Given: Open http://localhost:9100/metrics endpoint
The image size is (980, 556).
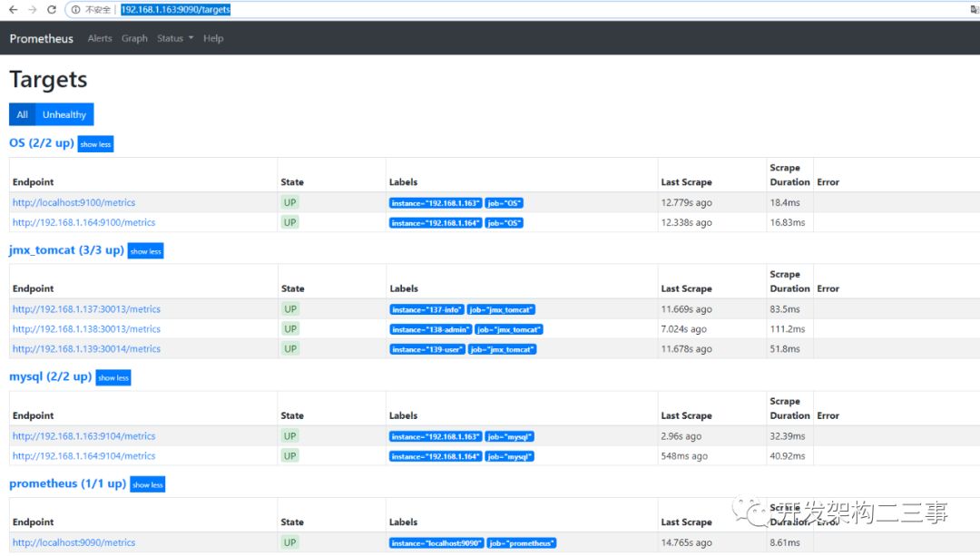Looking at the screenshot, I should click(73, 202).
